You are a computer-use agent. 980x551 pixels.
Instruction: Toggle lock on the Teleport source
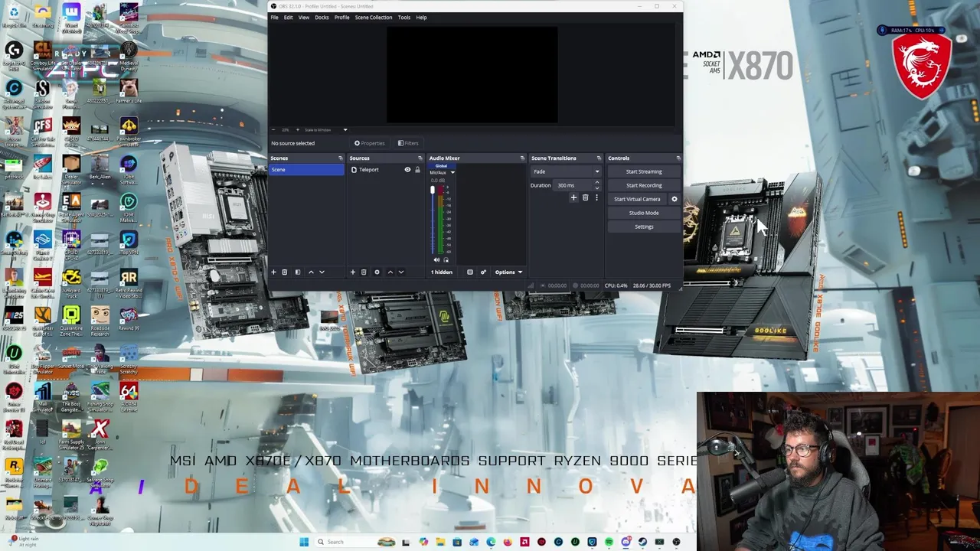click(x=417, y=170)
